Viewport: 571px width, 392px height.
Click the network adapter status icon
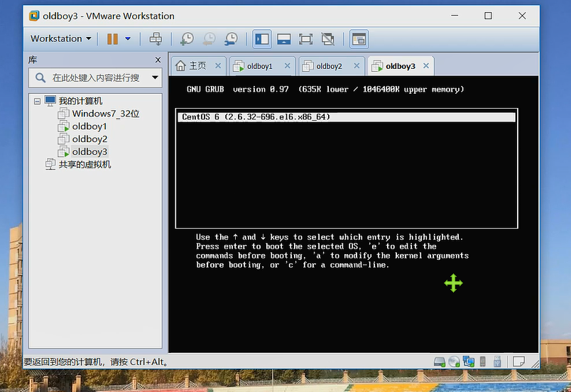click(469, 361)
